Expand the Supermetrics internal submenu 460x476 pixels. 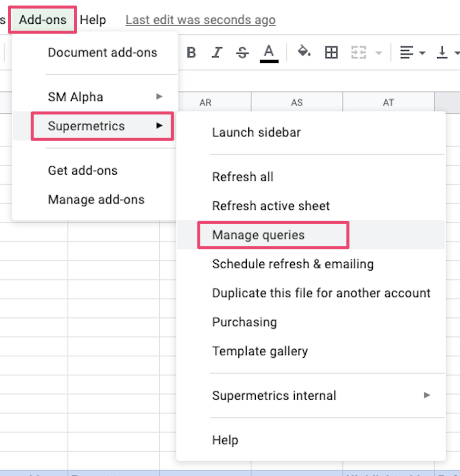(x=311, y=395)
